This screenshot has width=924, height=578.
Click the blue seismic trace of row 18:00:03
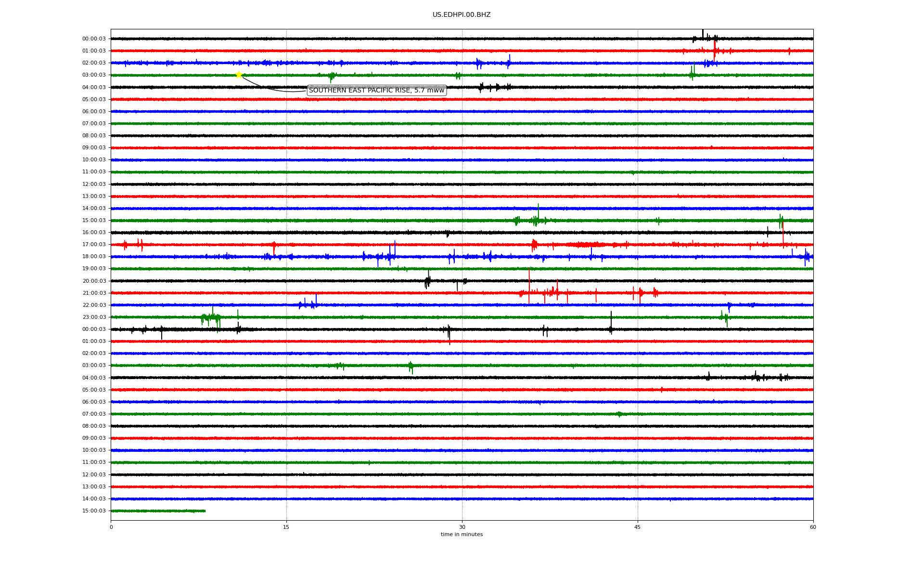pos(462,257)
